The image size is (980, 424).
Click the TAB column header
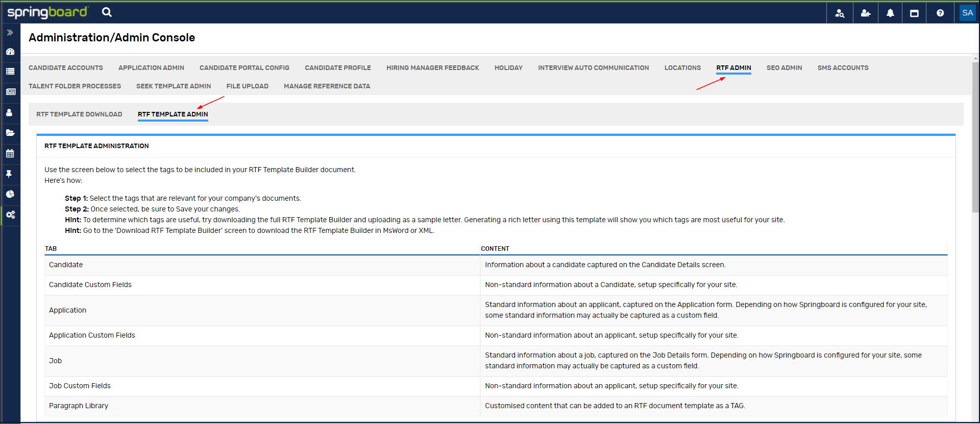51,249
